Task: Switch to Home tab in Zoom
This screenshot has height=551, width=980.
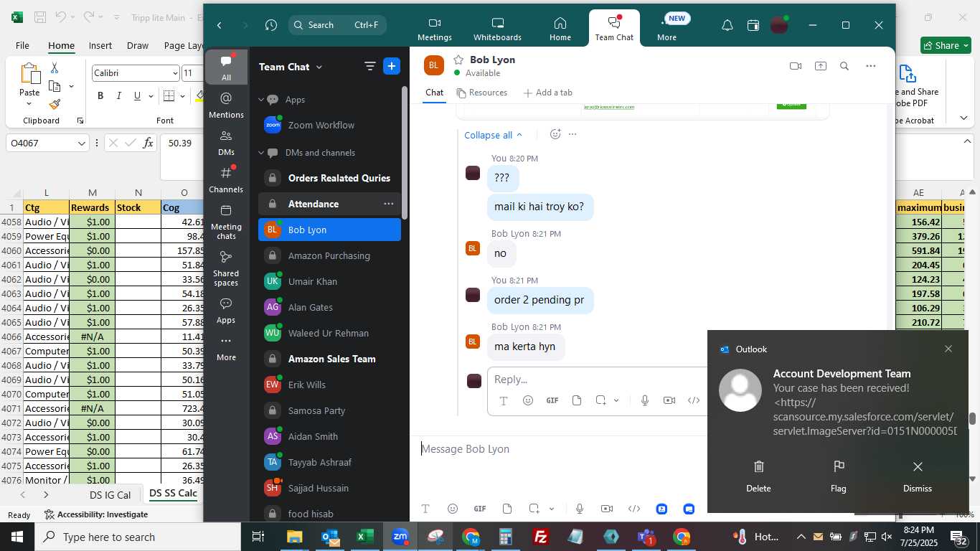Action: (x=560, y=29)
